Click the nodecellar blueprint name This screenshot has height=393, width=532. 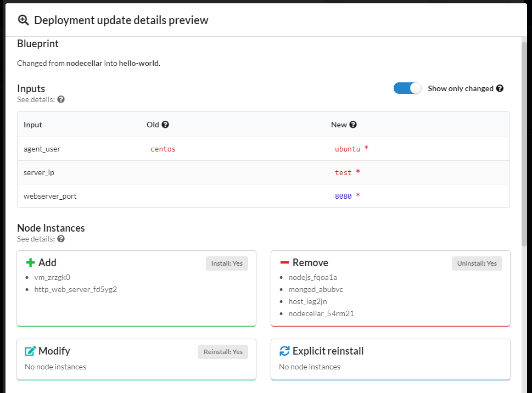click(x=84, y=64)
